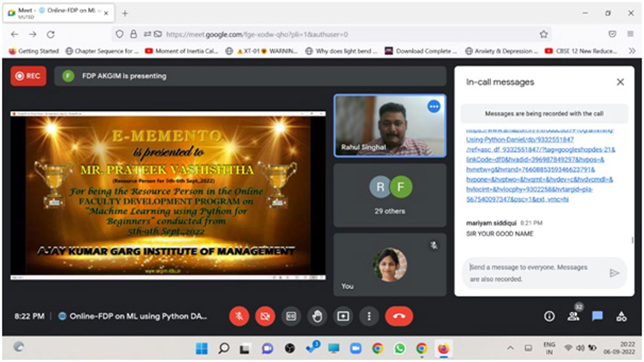Open Windows taskbar search

224,348
